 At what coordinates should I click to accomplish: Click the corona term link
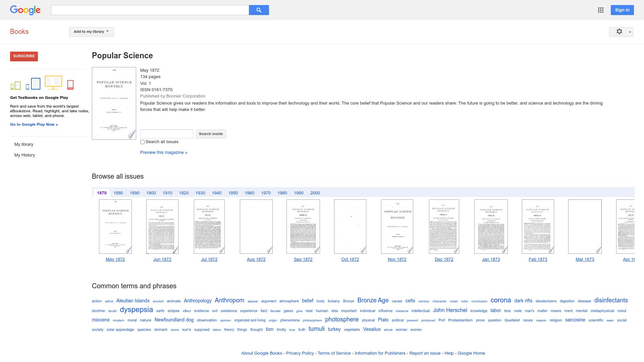click(x=501, y=300)
